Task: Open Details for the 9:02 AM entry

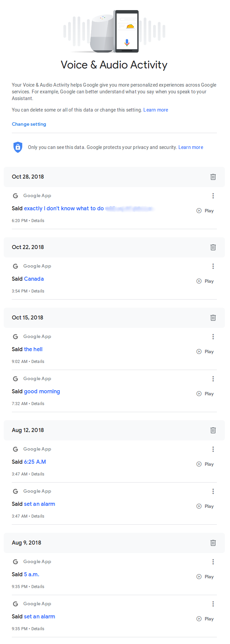Action: (x=38, y=362)
